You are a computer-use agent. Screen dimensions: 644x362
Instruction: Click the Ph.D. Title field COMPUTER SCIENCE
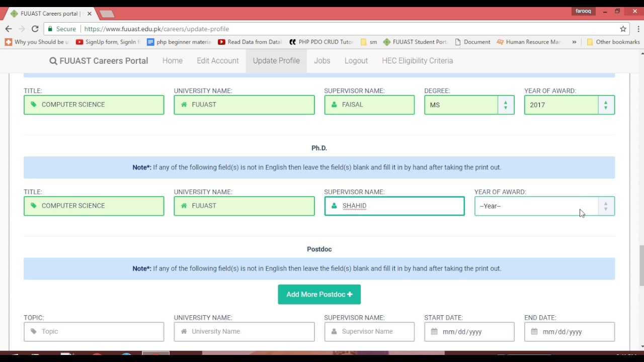94,206
